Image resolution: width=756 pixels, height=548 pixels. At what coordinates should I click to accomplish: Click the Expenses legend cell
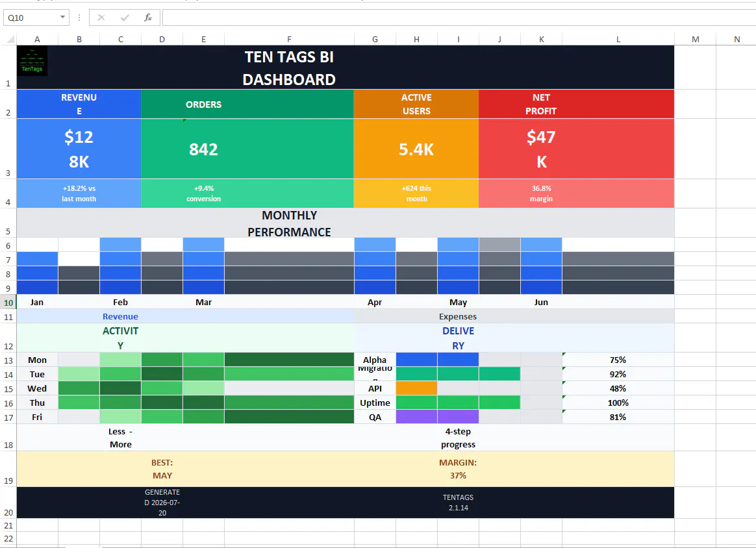pos(514,317)
